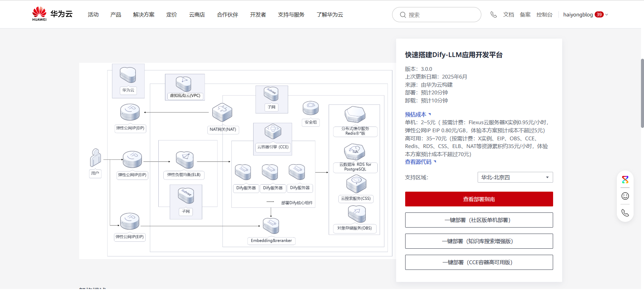Expand the haiyongblog account menu
Image resolution: width=644 pixels, height=292 pixels.
586,14
